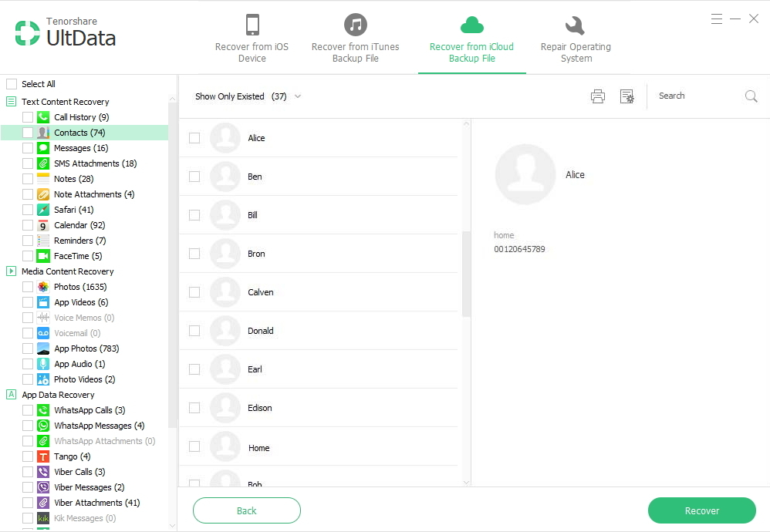Viewport: 770px width, 532px height.
Task: Click the WhatsApp Messages icon
Action: 43,426
